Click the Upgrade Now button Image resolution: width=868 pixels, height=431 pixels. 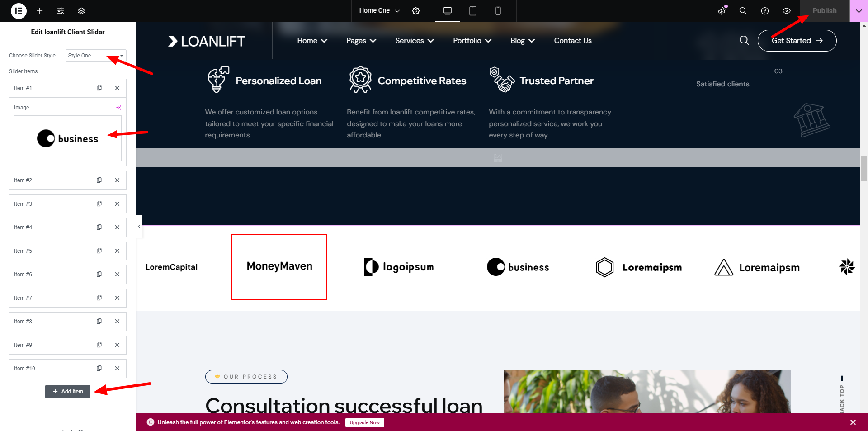click(x=364, y=422)
